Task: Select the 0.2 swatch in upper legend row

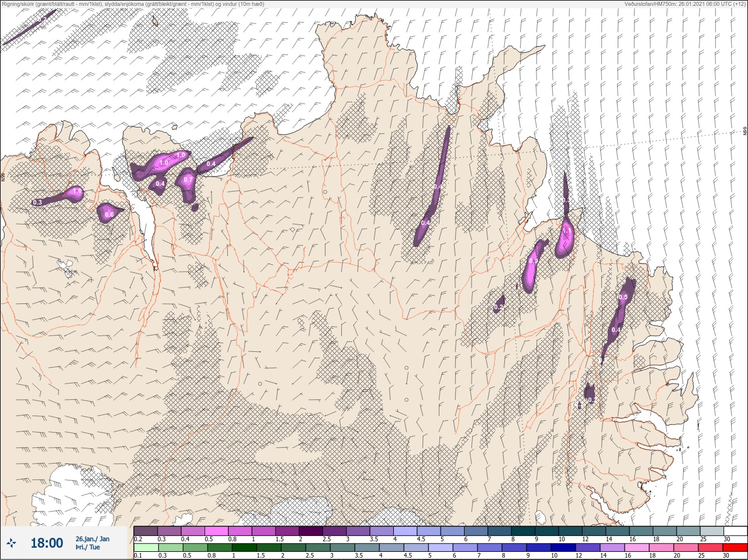Action: (x=146, y=531)
